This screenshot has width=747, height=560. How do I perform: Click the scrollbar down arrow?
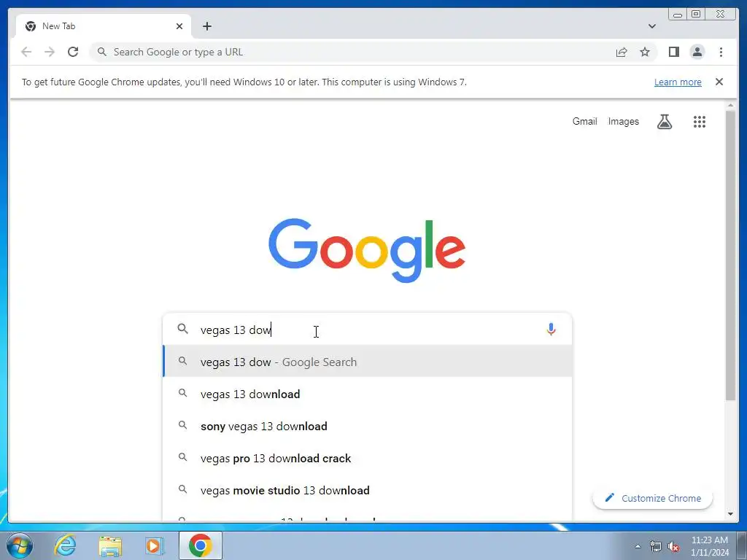(730, 514)
